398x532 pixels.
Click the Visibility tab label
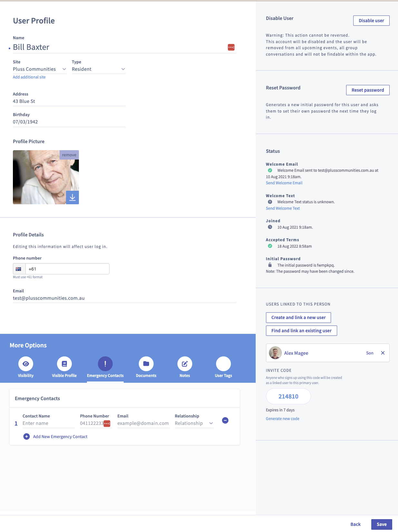pos(26,376)
